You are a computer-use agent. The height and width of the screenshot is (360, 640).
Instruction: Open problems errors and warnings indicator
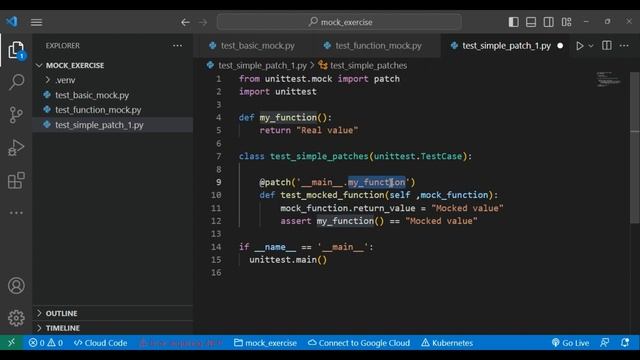click(x=46, y=343)
